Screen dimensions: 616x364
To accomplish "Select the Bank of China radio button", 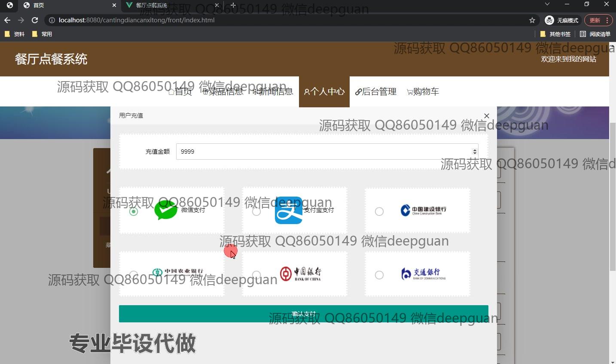I will pos(256,275).
